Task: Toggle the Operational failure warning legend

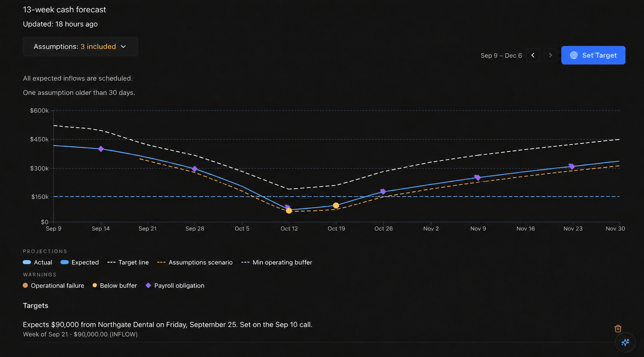Action: (54, 286)
